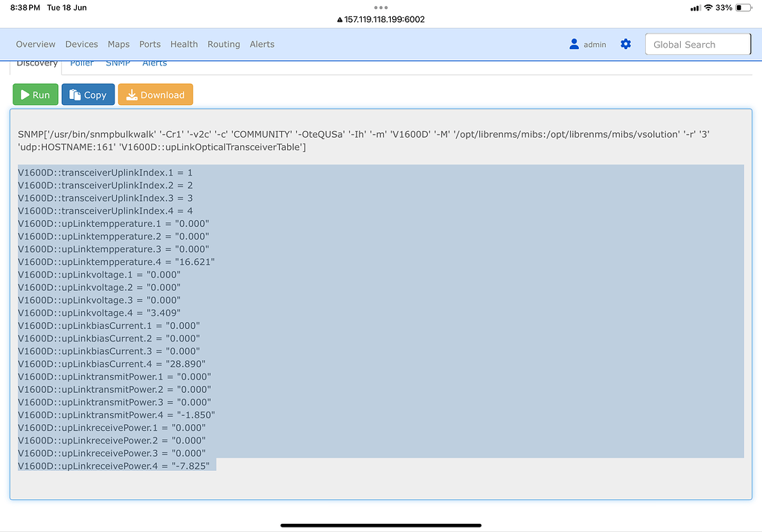Open the Devices menu

click(x=81, y=44)
